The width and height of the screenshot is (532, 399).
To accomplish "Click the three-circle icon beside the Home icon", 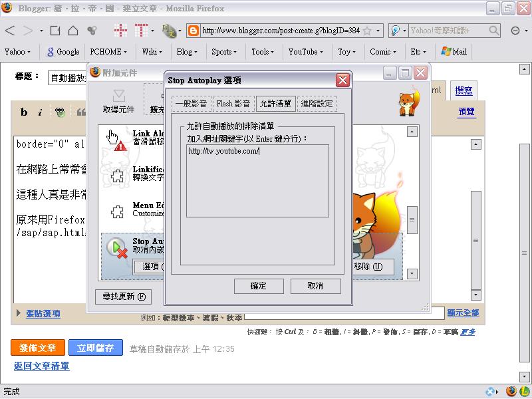I will pos(92,31).
